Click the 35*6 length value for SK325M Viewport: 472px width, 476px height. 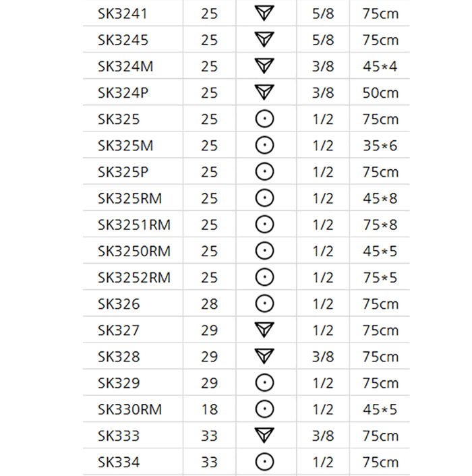click(x=380, y=146)
